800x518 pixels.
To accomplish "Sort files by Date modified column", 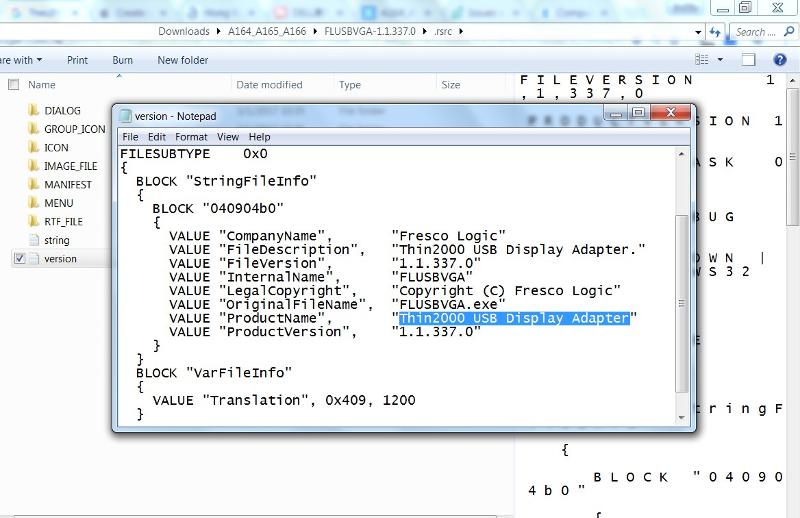I will click(x=269, y=85).
